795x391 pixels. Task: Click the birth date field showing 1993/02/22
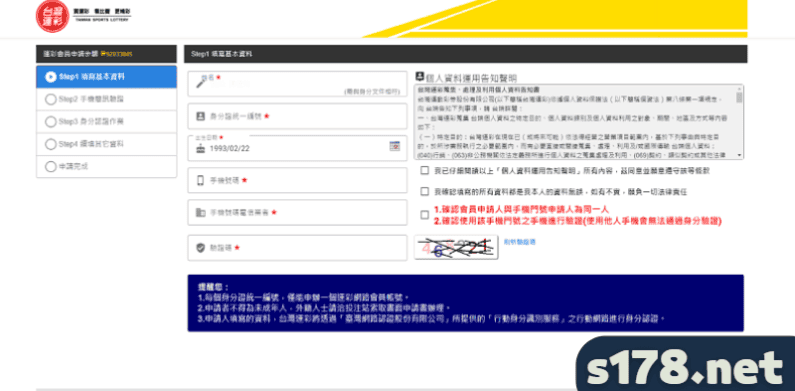pos(297,149)
